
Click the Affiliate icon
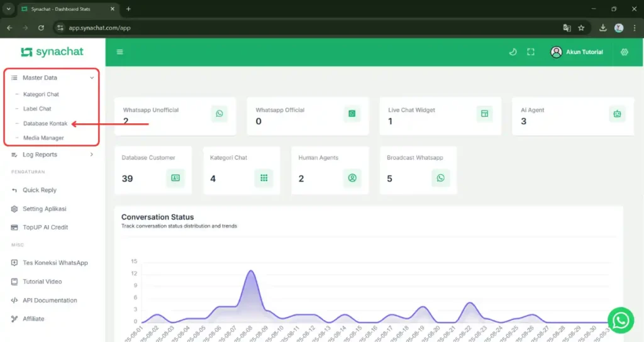click(14, 319)
